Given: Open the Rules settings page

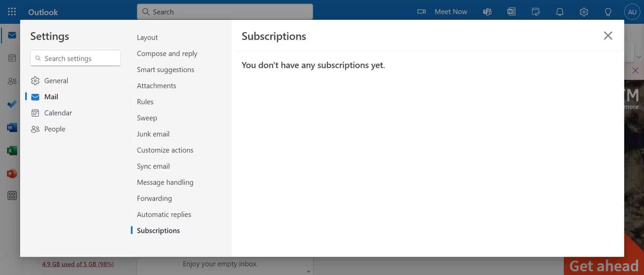Looking at the screenshot, I should [145, 102].
